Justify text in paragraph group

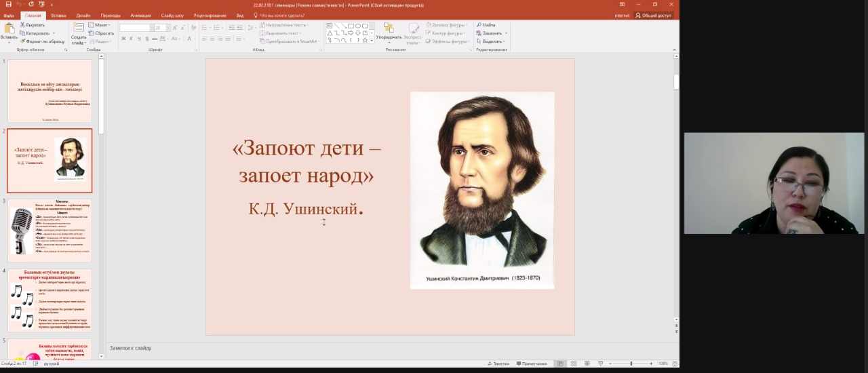coord(229,39)
